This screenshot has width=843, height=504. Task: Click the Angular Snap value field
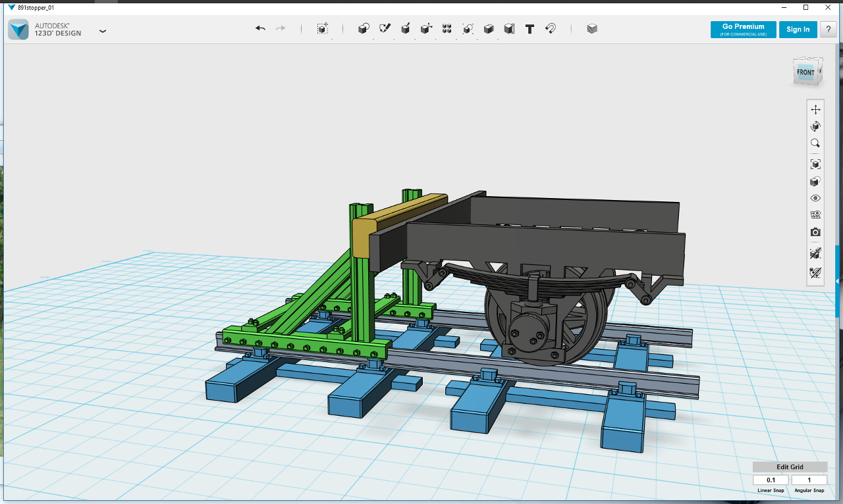[809, 480]
